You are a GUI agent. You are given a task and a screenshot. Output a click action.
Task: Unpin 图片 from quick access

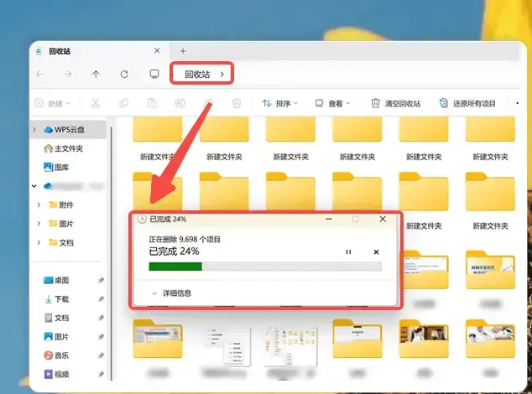tap(101, 337)
